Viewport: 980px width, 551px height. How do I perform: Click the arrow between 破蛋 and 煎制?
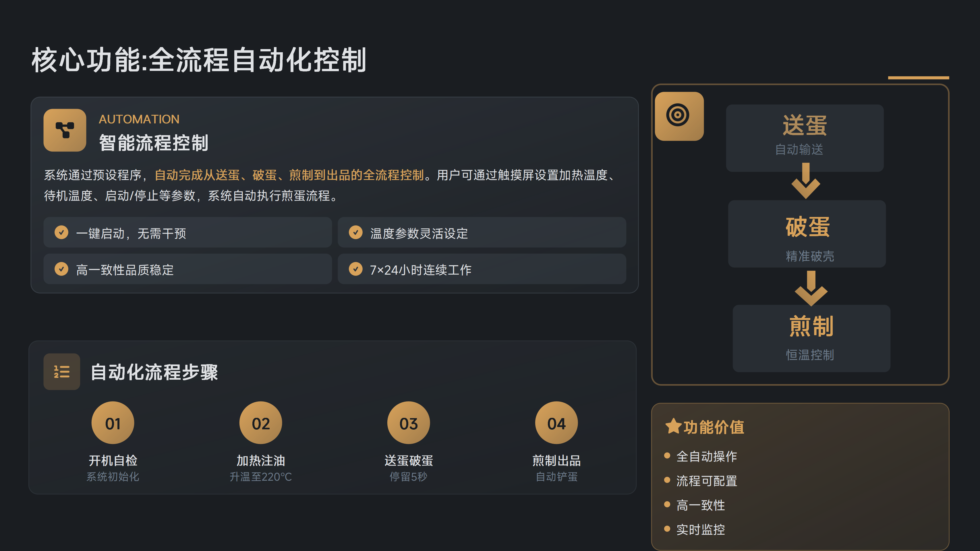point(811,288)
